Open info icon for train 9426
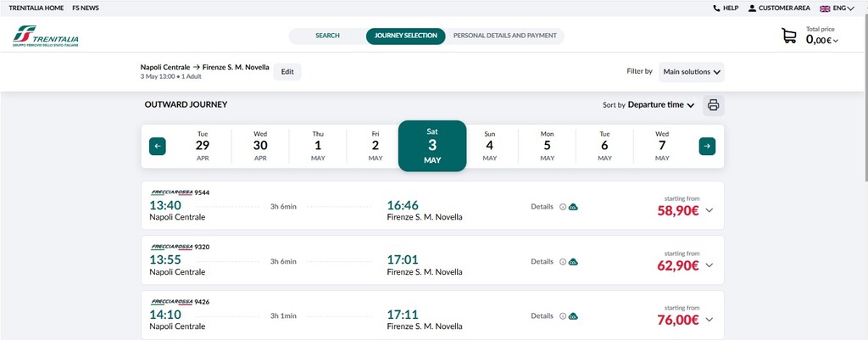Image resolution: width=868 pixels, height=340 pixels. coord(563,316)
